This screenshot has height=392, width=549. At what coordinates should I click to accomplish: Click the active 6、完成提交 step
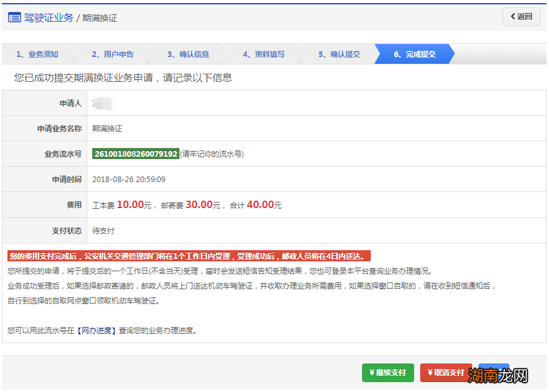tap(415, 54)
